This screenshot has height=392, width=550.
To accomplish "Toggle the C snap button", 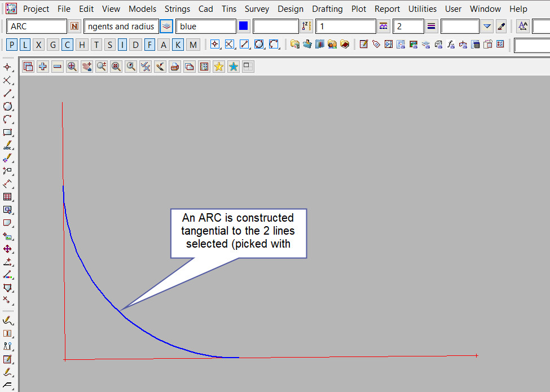I will coord(67,45).
